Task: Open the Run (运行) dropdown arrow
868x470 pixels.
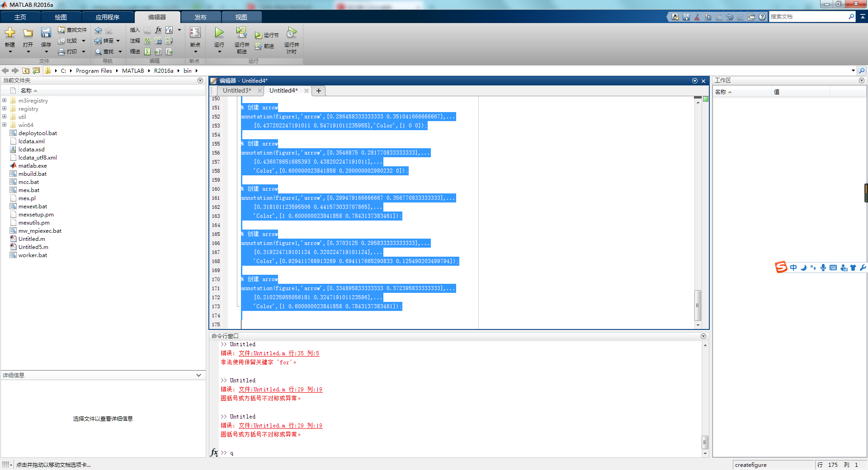Action: pyautogui.click(x=219, y=52)
